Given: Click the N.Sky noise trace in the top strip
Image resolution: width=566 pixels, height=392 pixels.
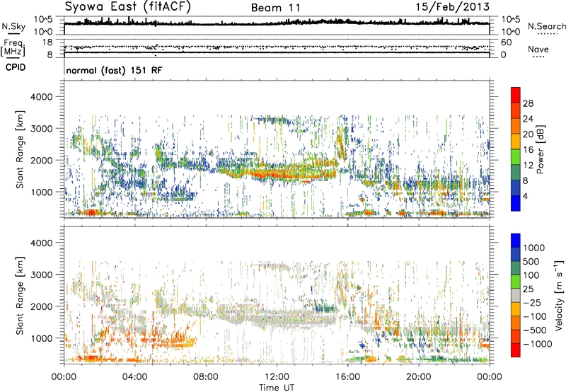Looking at the screenshot, I should (x=277, y=23).
